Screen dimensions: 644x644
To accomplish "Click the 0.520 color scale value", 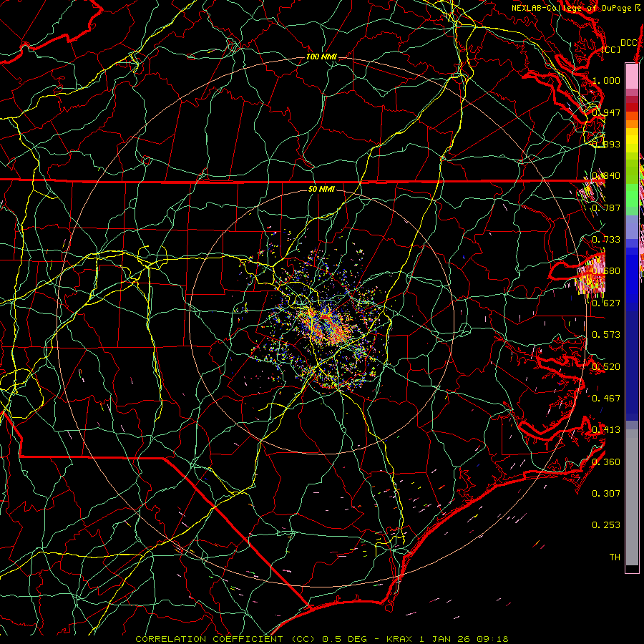I will [606, 367].
